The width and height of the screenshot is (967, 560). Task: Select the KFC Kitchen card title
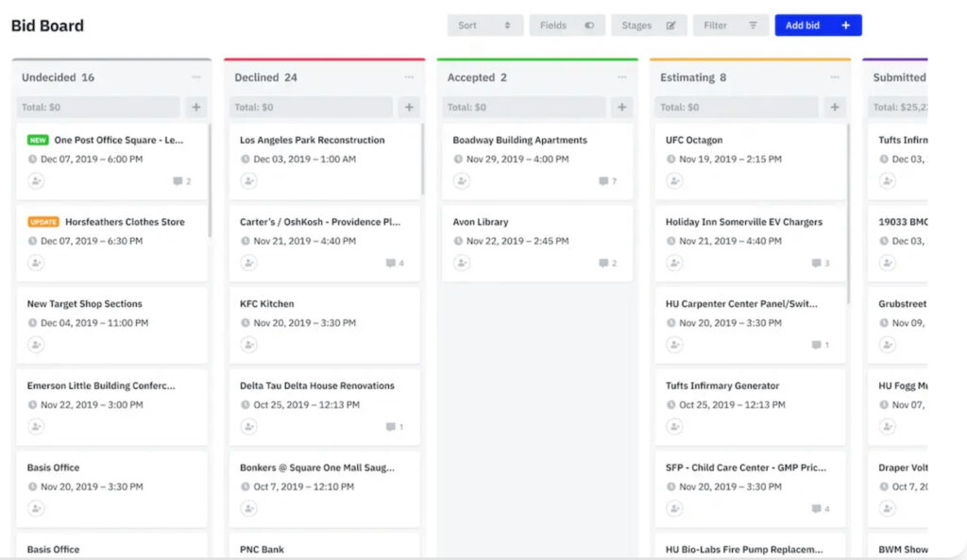point(267,304)
